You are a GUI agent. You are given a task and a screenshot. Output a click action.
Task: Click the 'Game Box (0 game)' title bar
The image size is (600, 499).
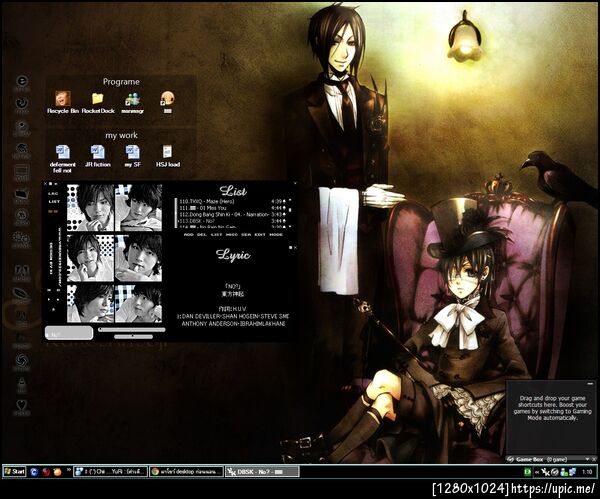(551, 459)
